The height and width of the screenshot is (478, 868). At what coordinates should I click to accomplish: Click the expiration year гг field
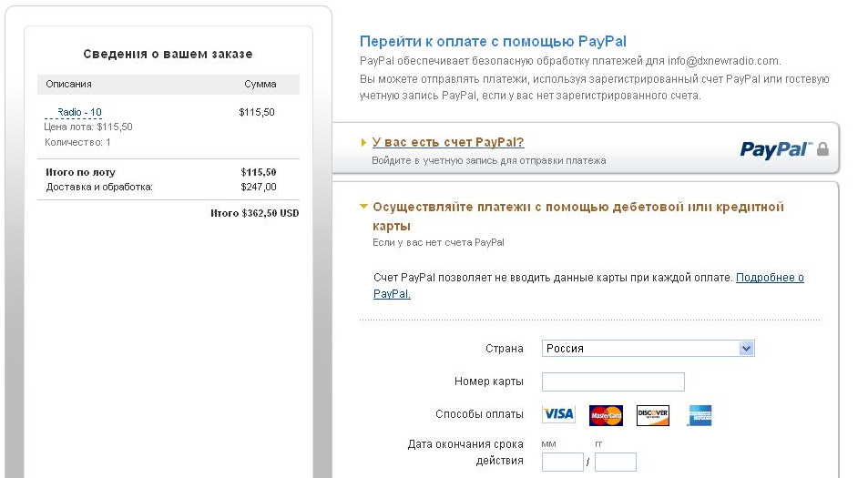click(616, 462)
